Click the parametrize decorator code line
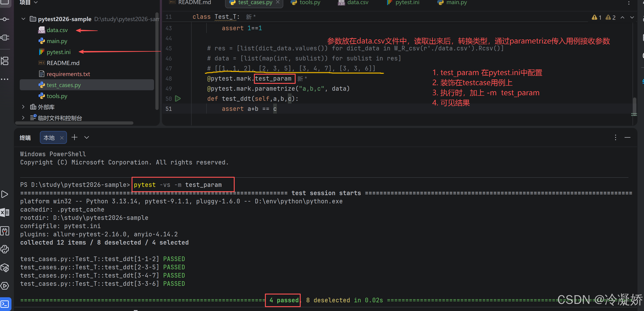The width and height of the screenshot is (644, 311). pyautogui.click(x=278, y=89)
